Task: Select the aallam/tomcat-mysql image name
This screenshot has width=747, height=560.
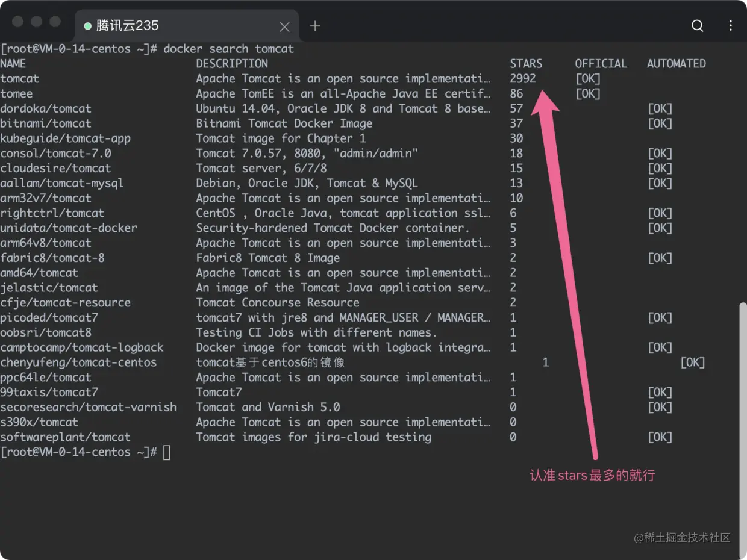Action: point(62,183)
